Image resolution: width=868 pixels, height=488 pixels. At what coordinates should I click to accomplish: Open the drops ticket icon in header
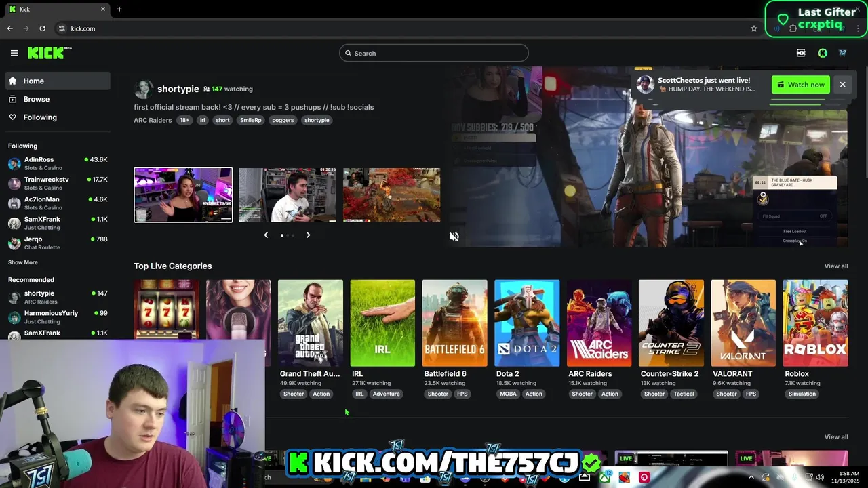[x=801, y=53]
